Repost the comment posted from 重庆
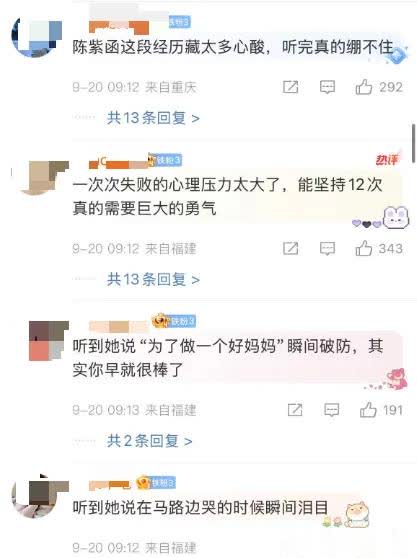The image size is (417, 558). pos(290,87)
